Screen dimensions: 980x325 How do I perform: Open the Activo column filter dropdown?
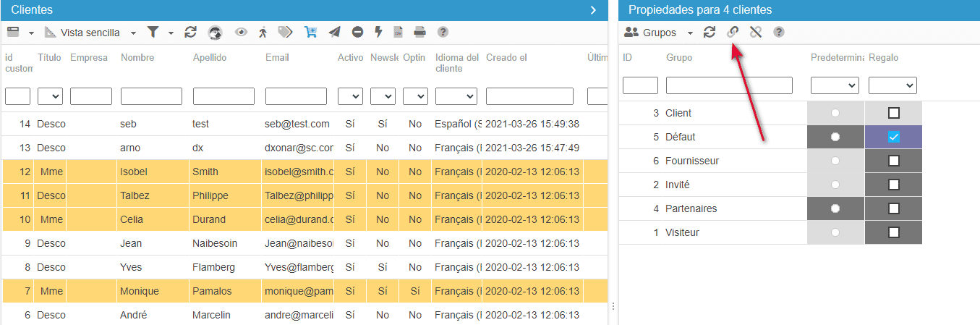tap(350, 96)
